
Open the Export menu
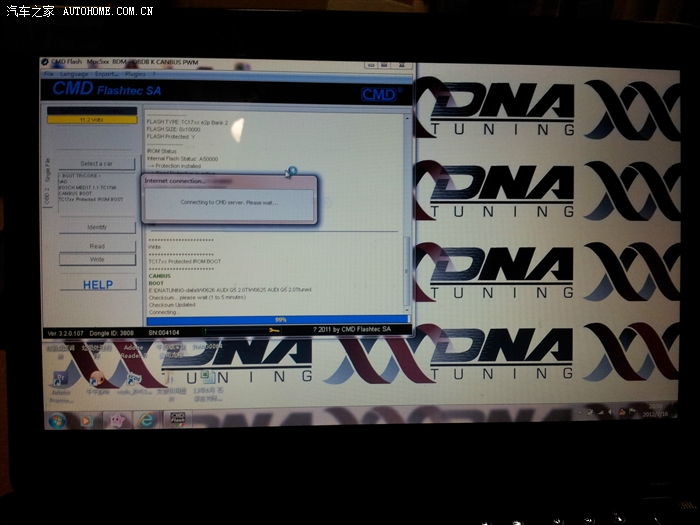(106, 74)
